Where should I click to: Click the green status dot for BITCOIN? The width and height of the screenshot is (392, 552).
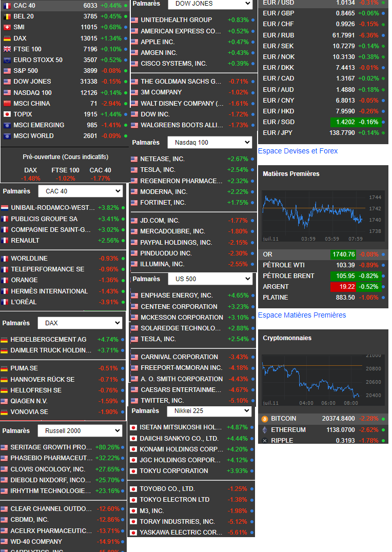coord(383,419)
